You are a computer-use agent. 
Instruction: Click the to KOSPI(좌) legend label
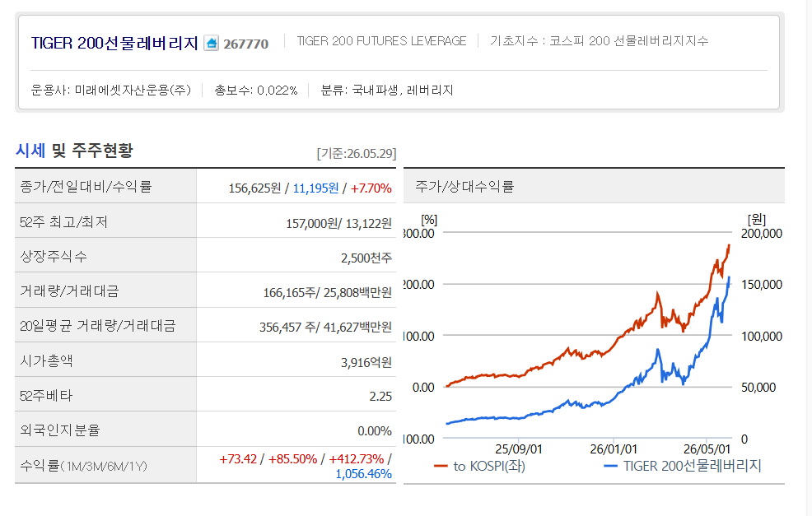pos(489,467)
